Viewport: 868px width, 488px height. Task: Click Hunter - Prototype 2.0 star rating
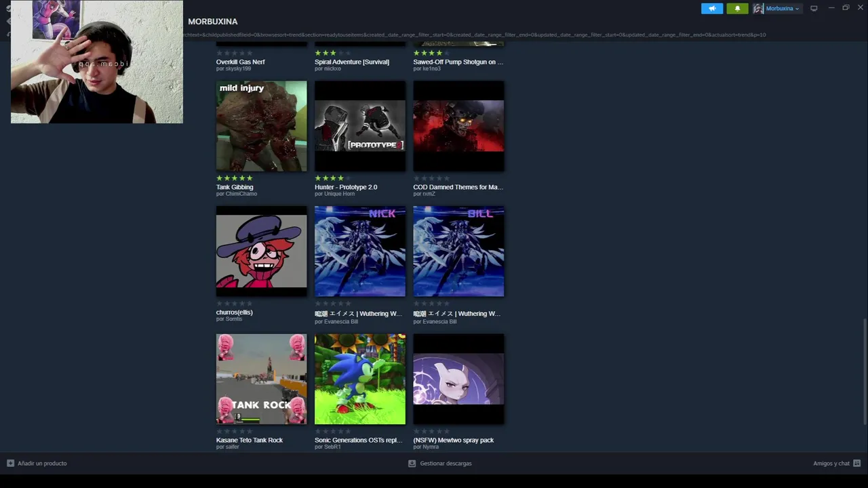333,178
